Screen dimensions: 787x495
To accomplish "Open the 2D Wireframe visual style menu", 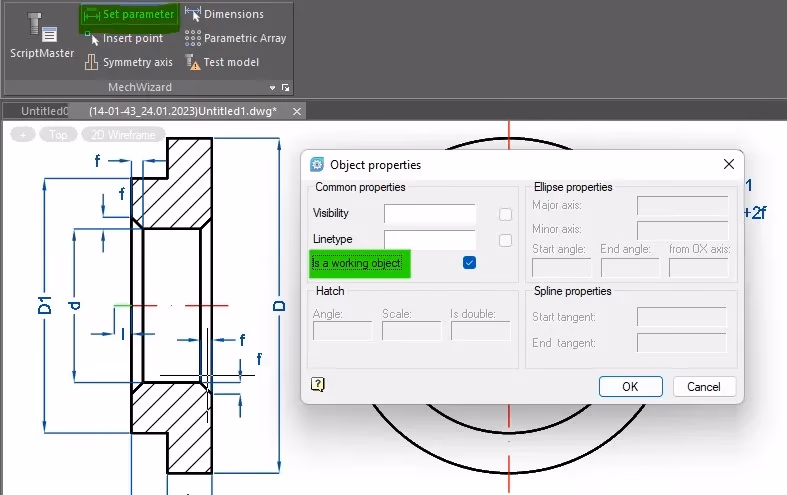I will [122, 135].
